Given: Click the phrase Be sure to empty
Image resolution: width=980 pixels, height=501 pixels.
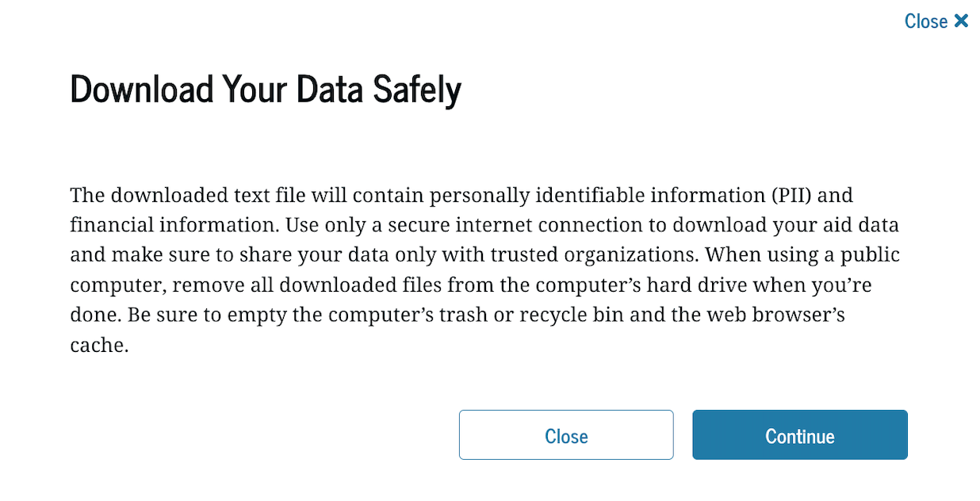Looking at the screenshot, I should (x=179, y=315).
